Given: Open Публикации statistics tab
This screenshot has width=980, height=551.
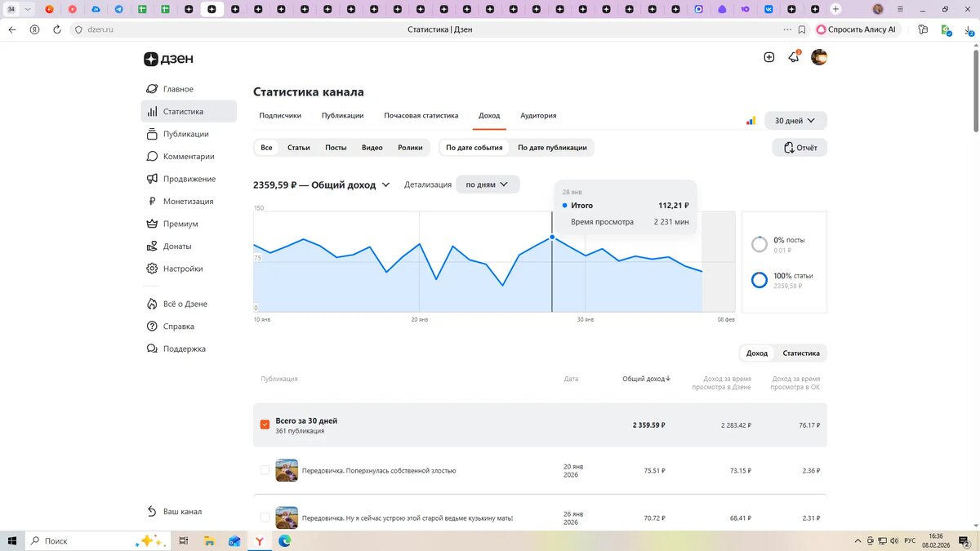Looking at the screenshot, I should (x=342, y=116).
